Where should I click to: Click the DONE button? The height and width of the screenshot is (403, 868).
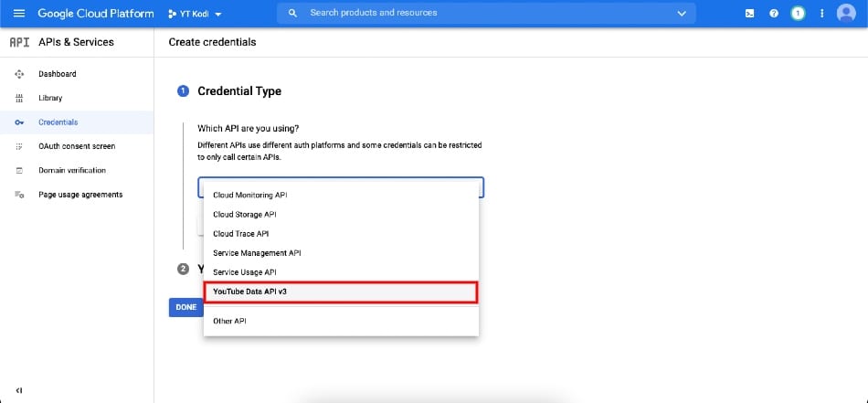coord(186,307)
